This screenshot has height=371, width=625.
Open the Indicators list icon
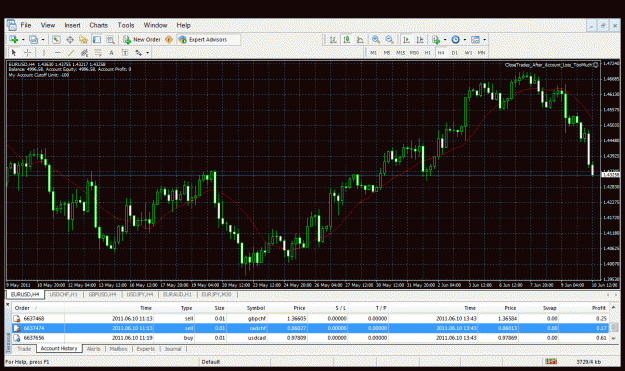[x=436, y=39]
